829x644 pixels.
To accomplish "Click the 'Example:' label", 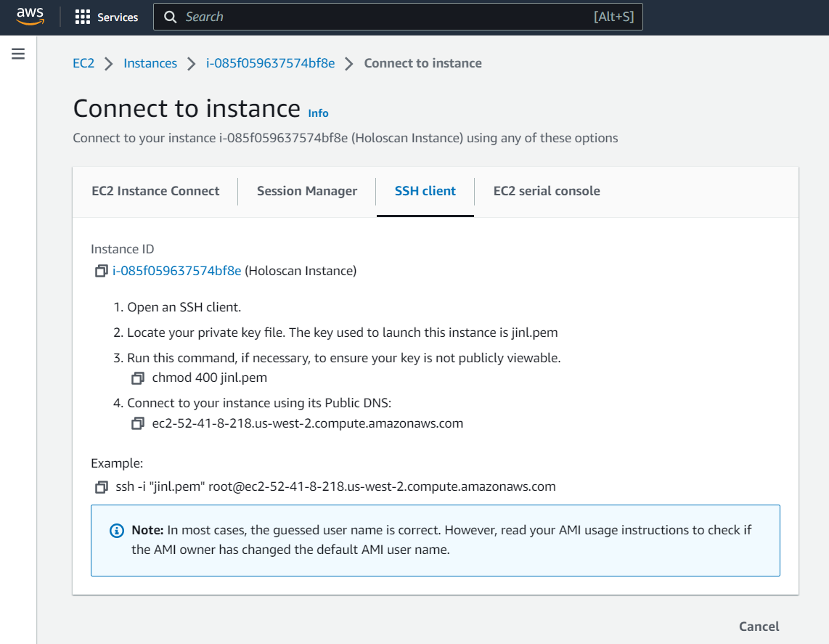I will click(x=117, y=464).
